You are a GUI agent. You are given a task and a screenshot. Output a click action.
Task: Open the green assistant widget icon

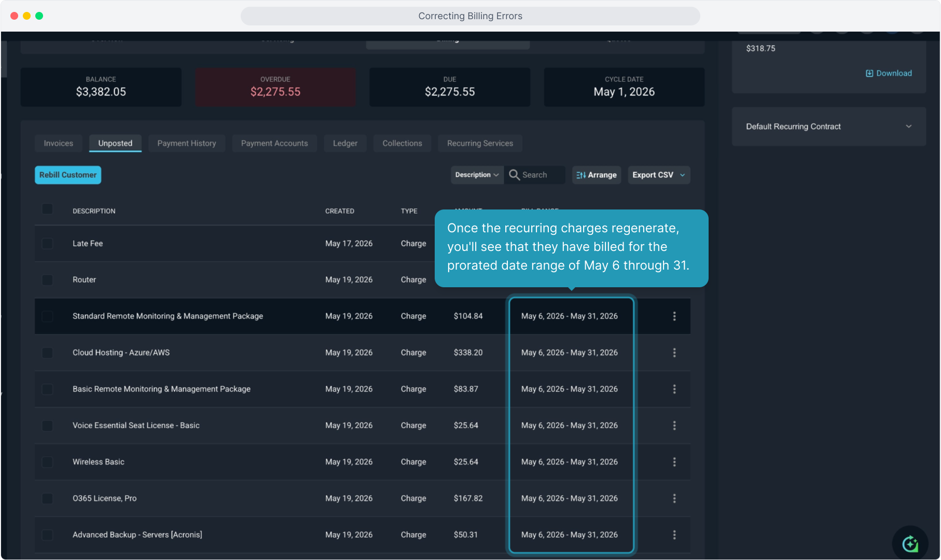click(x=910, y=544)
